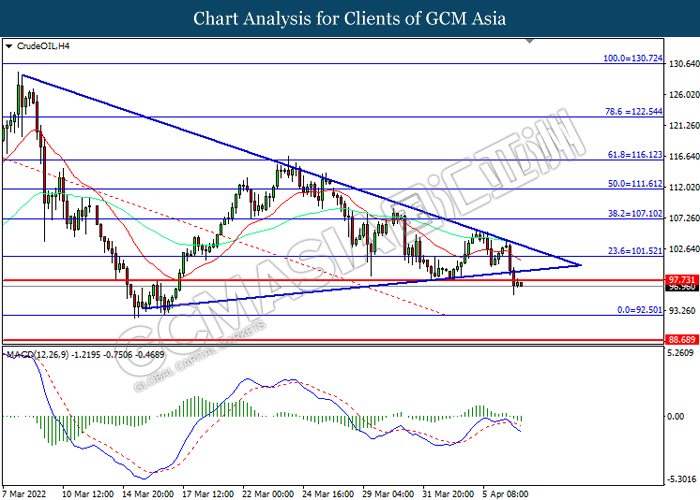Screen dimensions: 700x500
Task: Click the 24 Mar 16:00 time label
Action: coord(328,494)
